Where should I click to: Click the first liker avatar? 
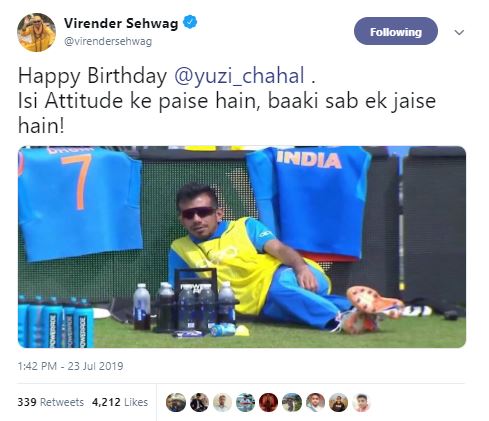pos(176,402)
